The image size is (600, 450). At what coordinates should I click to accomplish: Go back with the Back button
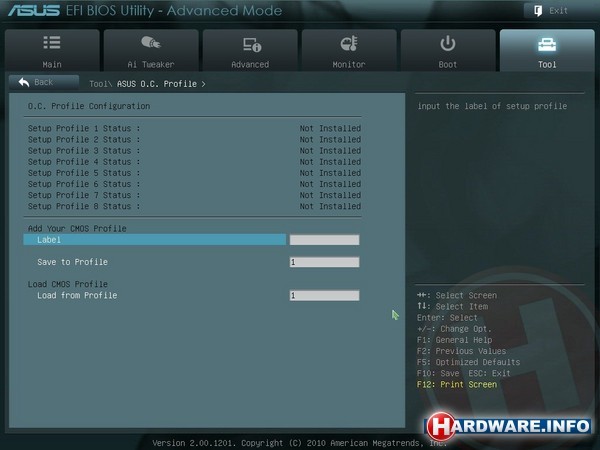tap(44, 82)
